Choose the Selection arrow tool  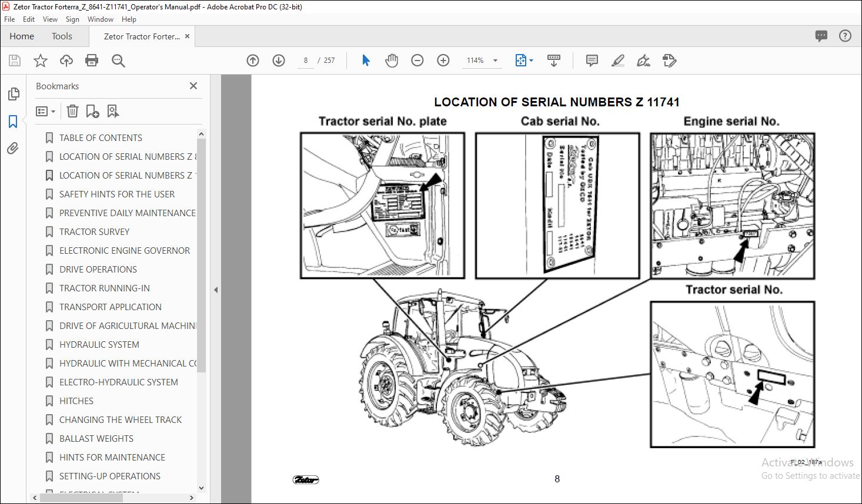[366, 61]
